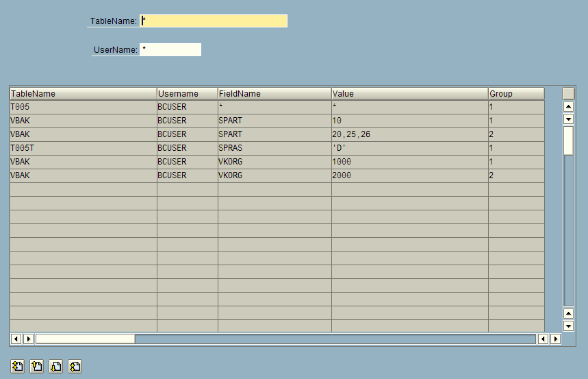Select the TableName column header
The width and height of the screenshot is (588, 379).
tap(84, 93)
